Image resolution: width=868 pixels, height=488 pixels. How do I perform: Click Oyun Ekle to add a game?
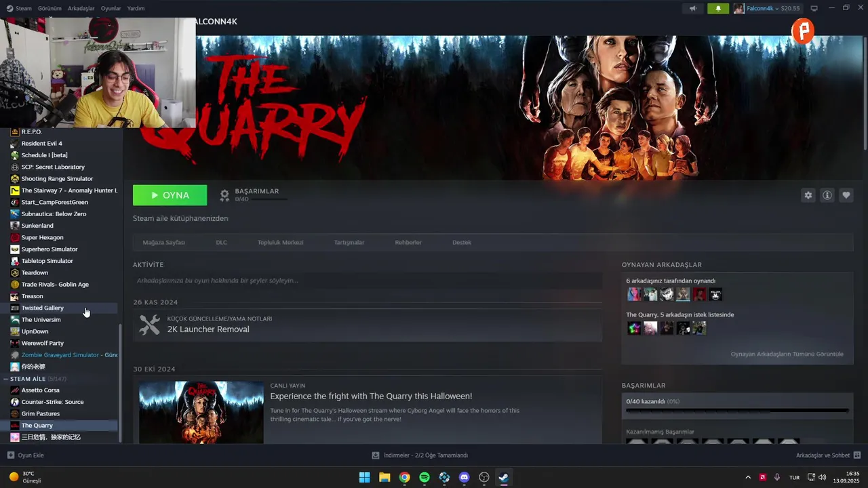pos(25,455)
